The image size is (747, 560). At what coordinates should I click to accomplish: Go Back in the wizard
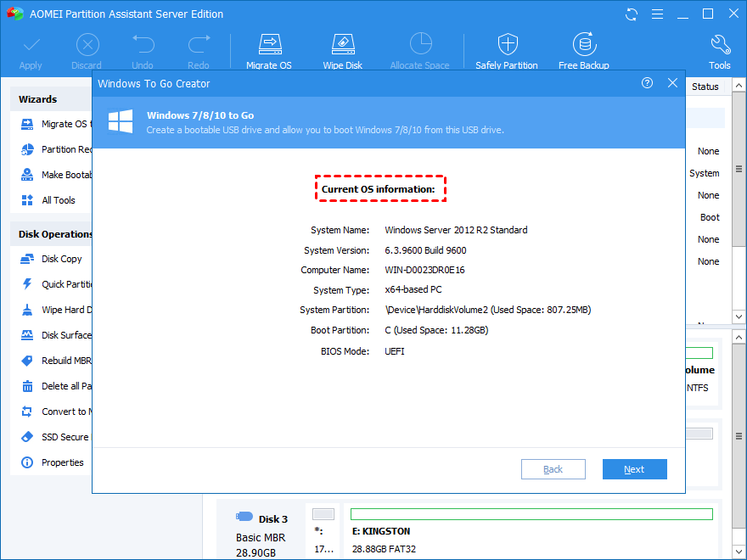point(553,469)
